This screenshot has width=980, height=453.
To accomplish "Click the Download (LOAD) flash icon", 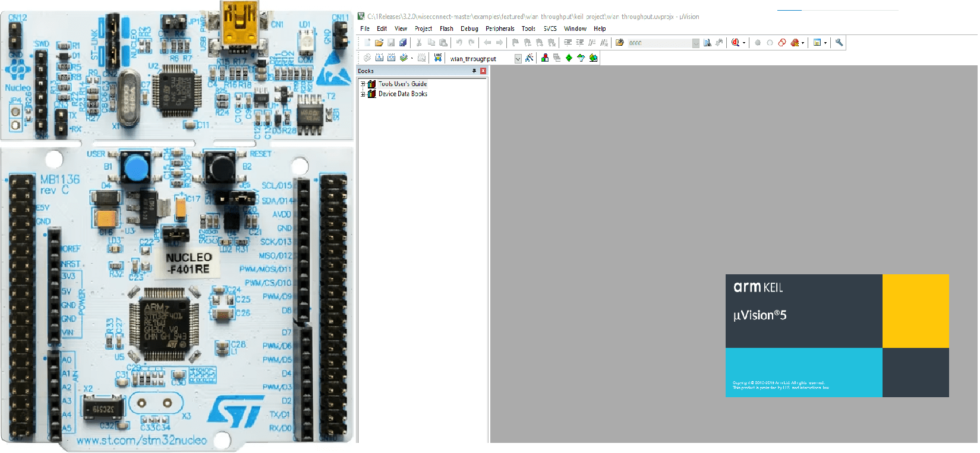I will click(438, 58).
